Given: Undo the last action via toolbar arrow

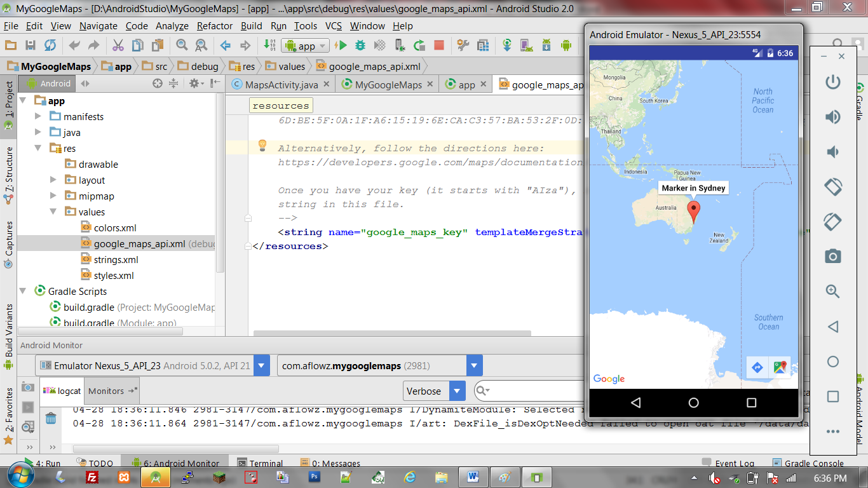Looking at the screenshot, I should tap(74, 45).
